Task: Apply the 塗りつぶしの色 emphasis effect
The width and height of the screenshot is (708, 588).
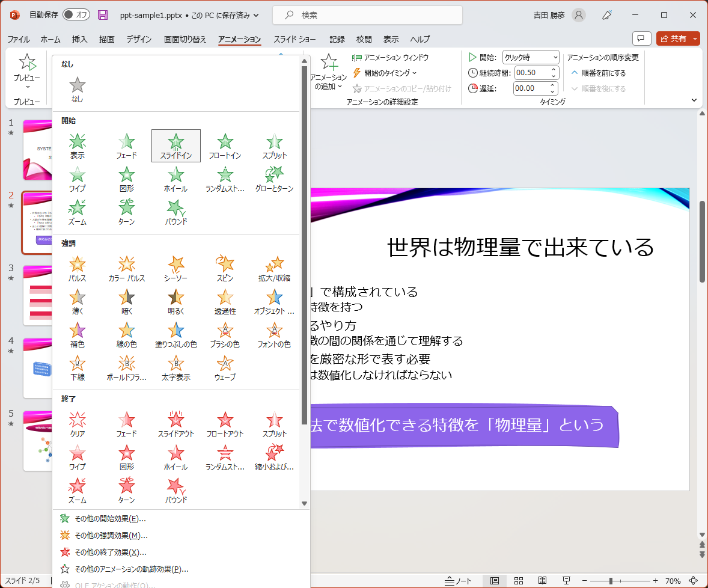Action: (x=175, y=335)
